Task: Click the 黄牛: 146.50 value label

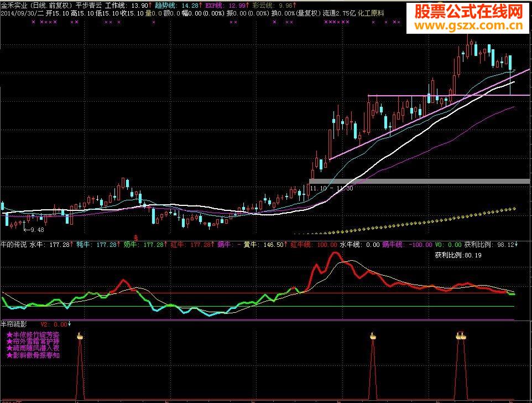Action: (x=265, y=245)
